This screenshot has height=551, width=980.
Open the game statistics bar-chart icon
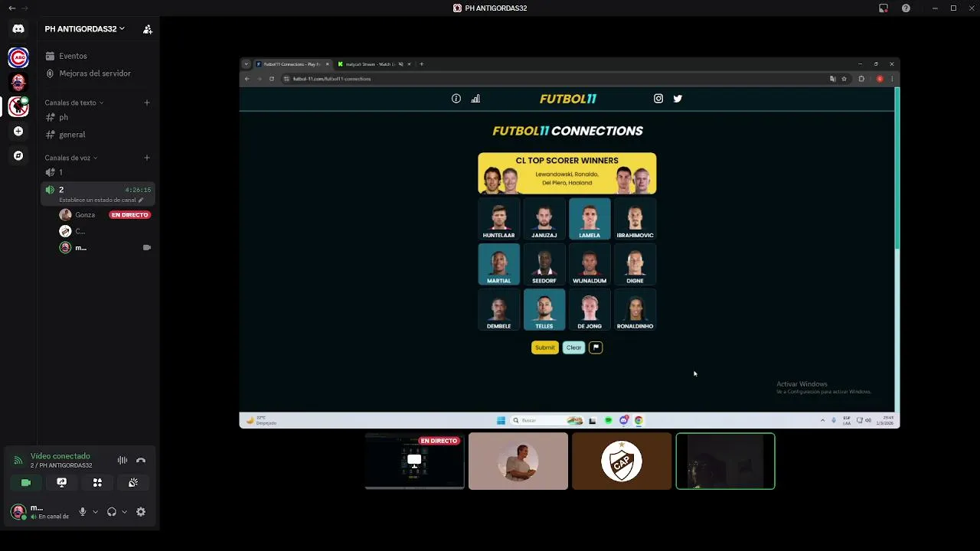point(475,99)
